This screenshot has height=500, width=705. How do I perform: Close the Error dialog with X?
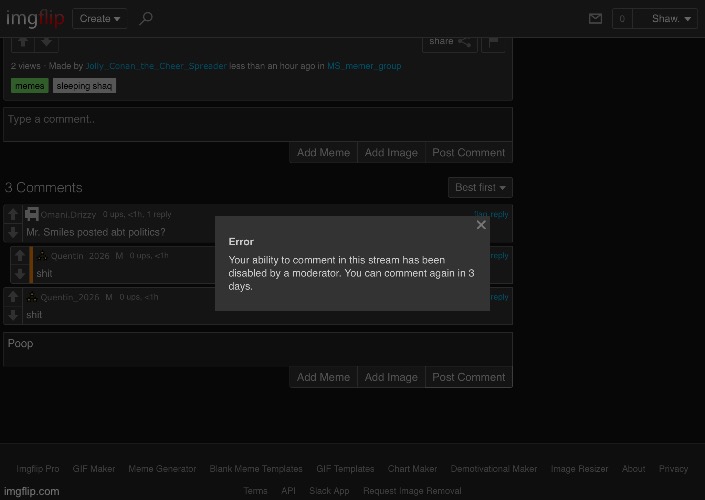[x=481, y=225]
